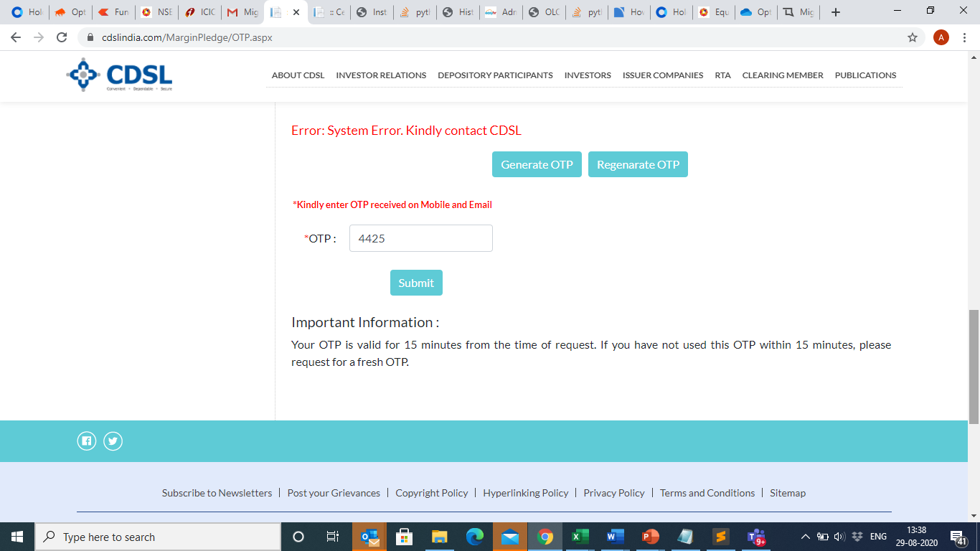The image size is (980, 551).
Task: Open the CDSL Facebook page icon
Action: 86,441
